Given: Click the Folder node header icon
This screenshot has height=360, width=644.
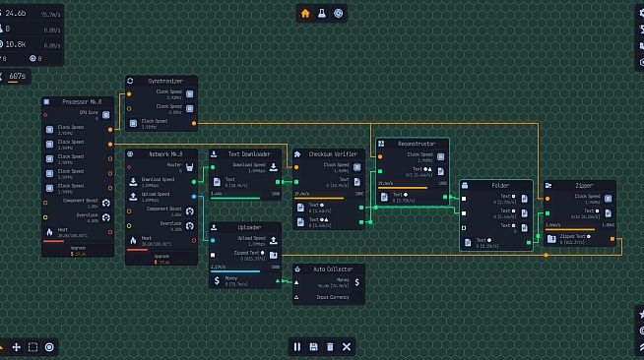Looking at the screenshot, I should point(465,185).
